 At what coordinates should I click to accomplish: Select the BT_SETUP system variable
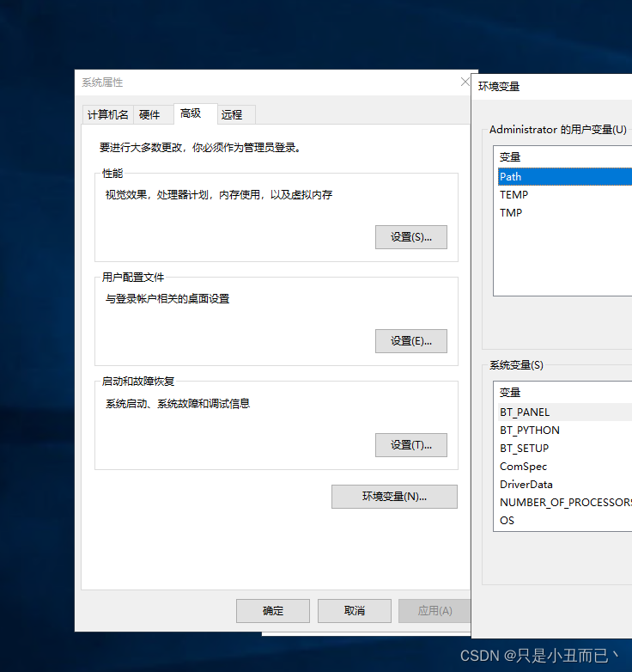pos(565,449)
